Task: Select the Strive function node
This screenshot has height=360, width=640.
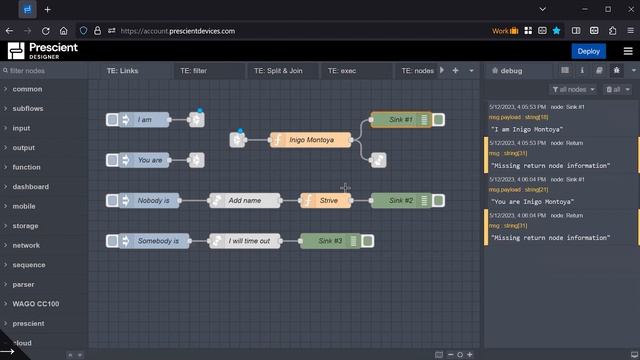Action: click(325, 200)
